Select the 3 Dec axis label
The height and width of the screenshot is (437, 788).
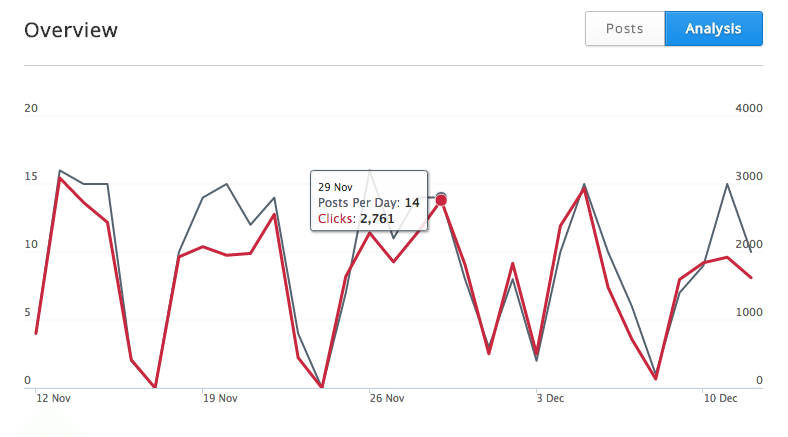point(550,398)
